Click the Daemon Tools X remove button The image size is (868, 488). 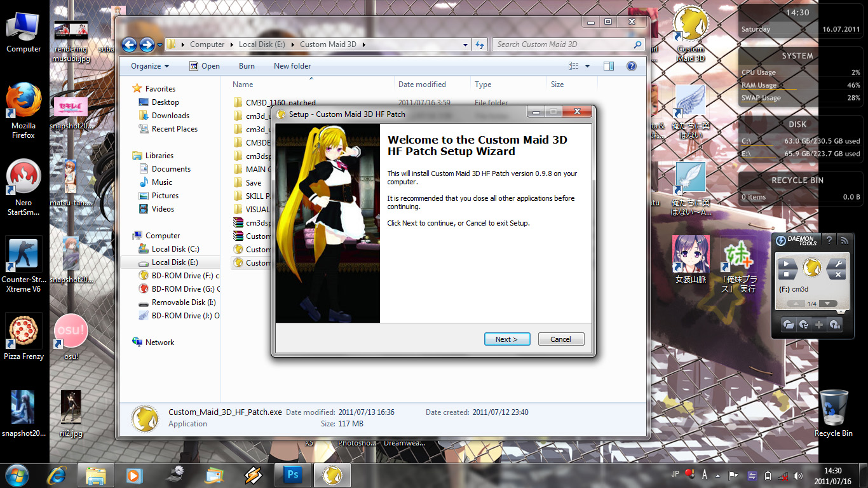[838, 274]
